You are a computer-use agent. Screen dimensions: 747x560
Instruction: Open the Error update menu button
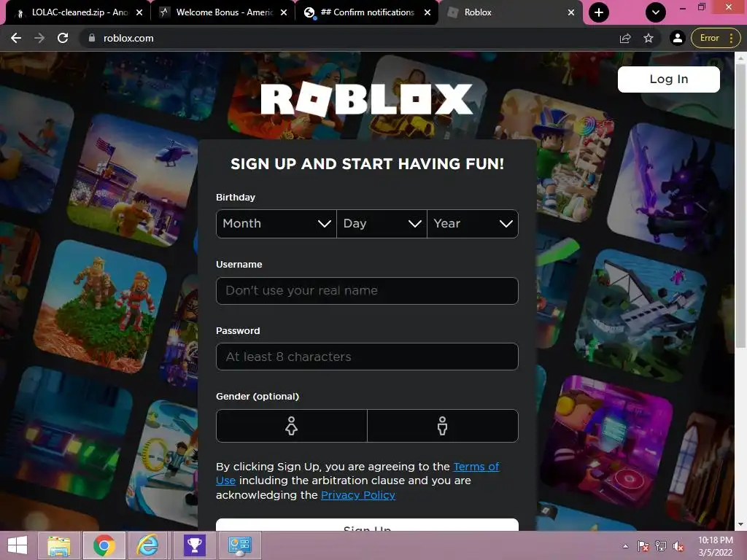716,38
